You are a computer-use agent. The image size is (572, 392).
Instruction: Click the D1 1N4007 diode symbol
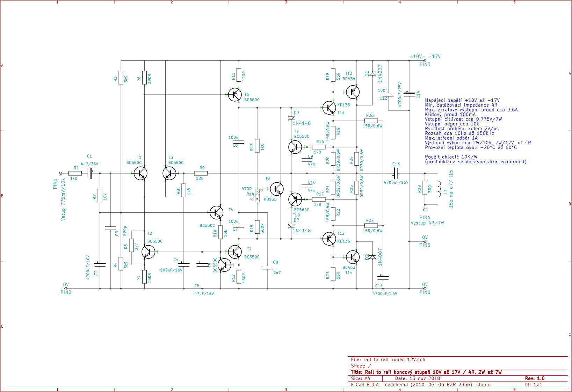pos(372,74)
